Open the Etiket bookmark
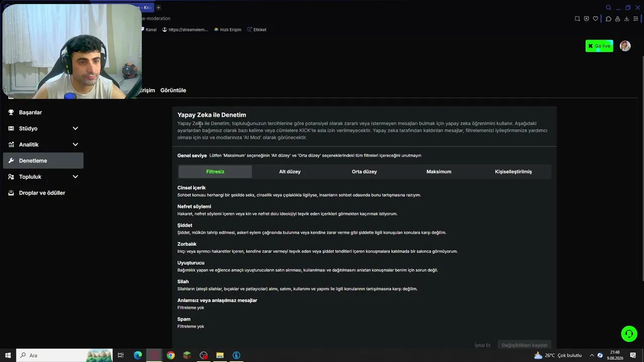644x362 pixels. tap(257, 30)
